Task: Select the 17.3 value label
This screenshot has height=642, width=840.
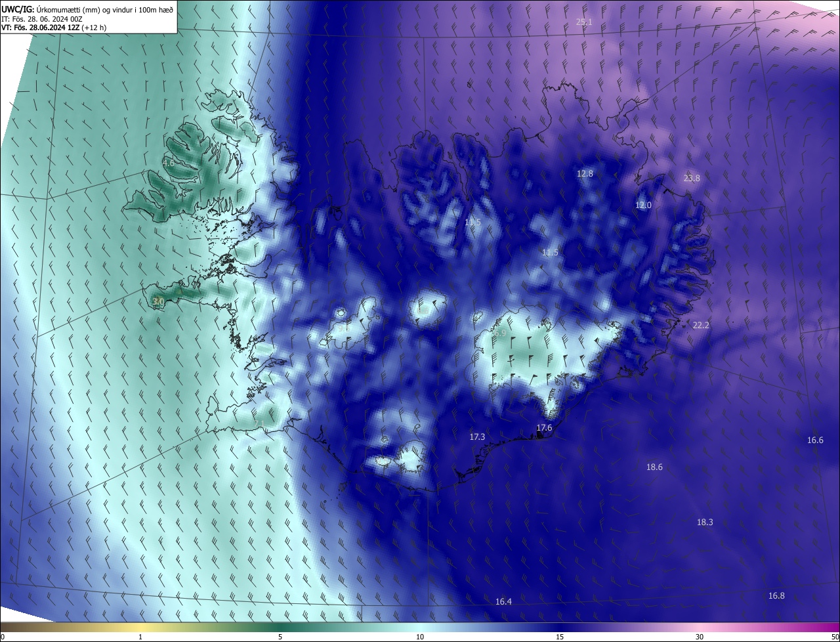Action: pos(477,437)
